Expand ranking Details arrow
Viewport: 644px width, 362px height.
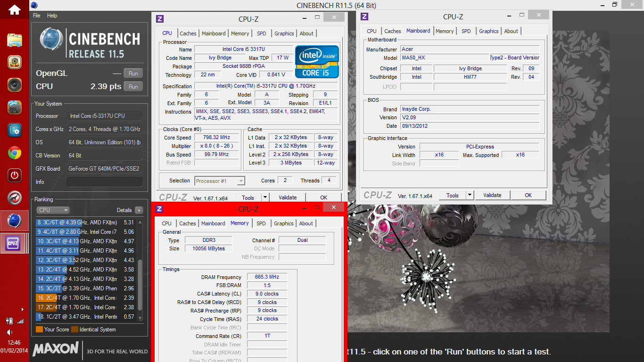click(x=139, y=210)
